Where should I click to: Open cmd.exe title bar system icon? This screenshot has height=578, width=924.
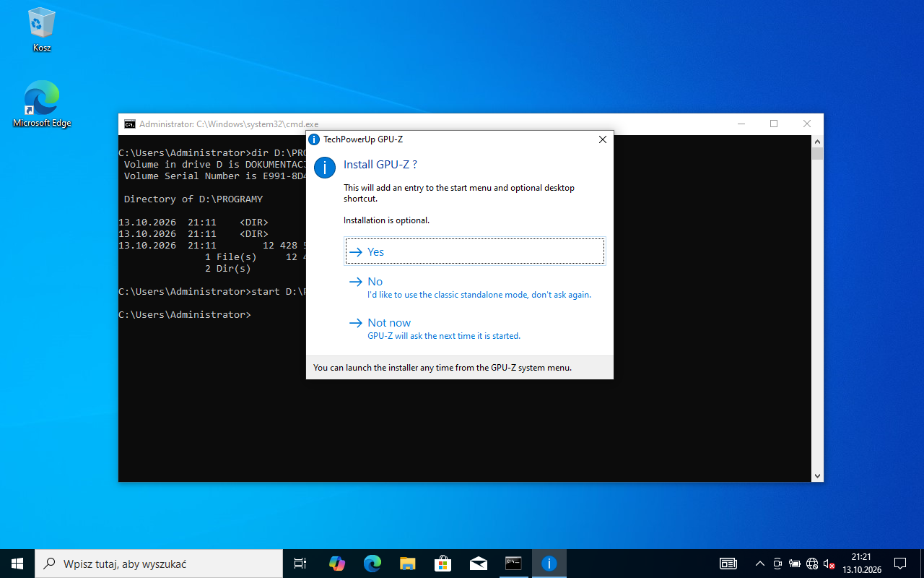[129, 124]
